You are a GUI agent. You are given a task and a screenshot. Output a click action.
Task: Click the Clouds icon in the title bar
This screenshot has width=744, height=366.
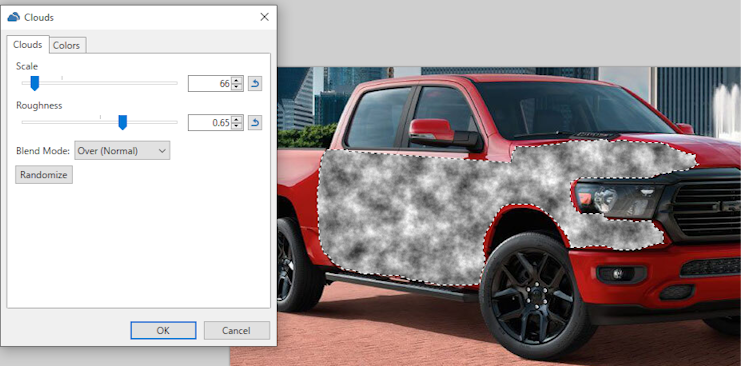point(13,18)
